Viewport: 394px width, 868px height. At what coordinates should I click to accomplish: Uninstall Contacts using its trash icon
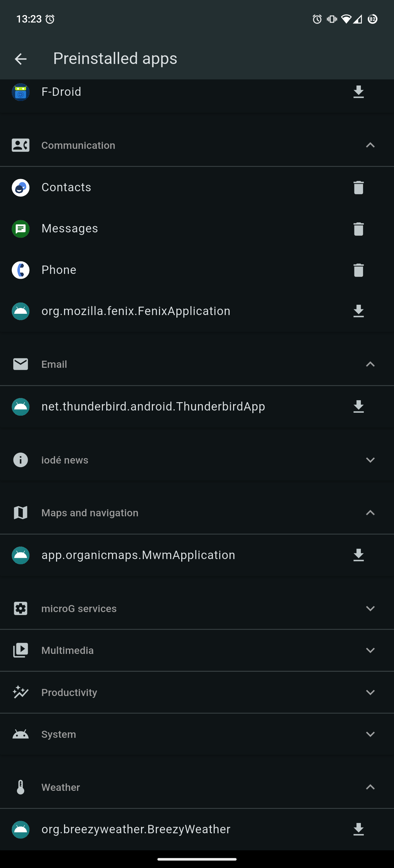(x=358, y=187)
